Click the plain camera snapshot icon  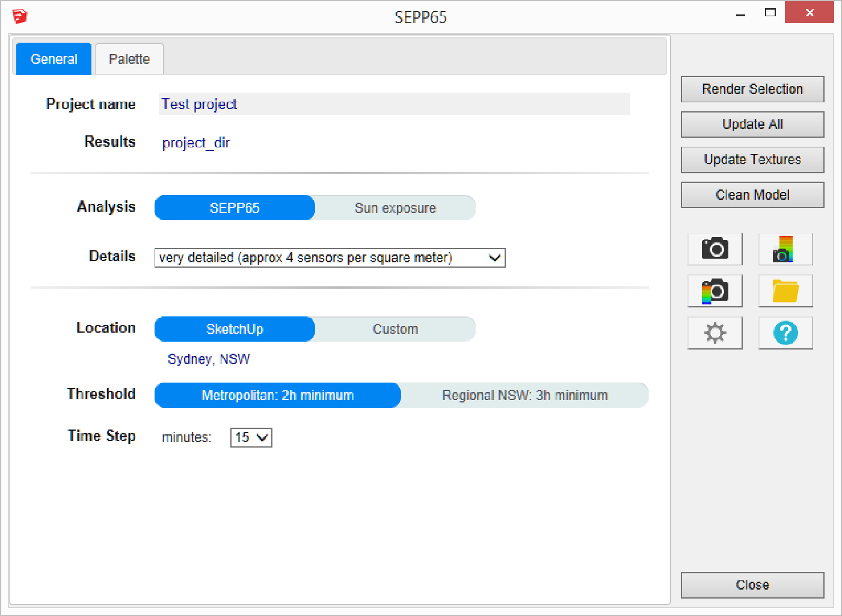click(715, 248)
